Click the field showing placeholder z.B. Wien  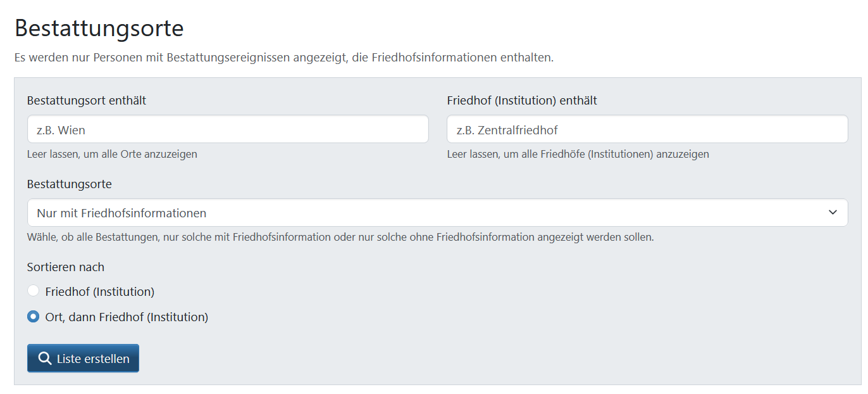pos(228,129)
